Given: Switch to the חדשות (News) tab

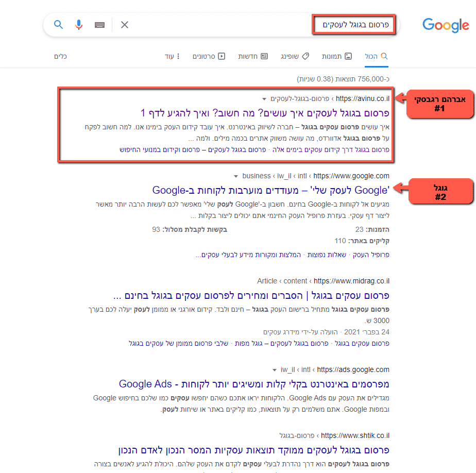Looking at the screenshot, I should pyautogui.click(x=253, y=56).
